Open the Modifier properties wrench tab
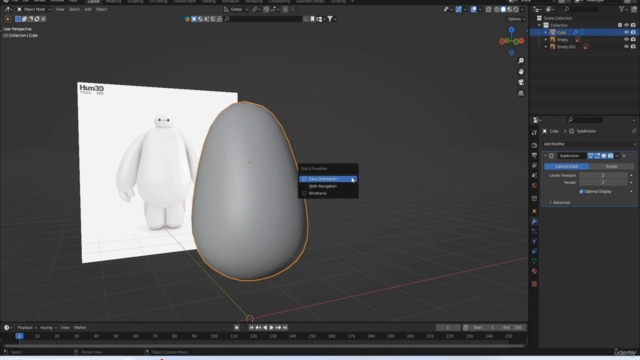The image size is (640, 360). pyautogui.click(x=534, y=221)
